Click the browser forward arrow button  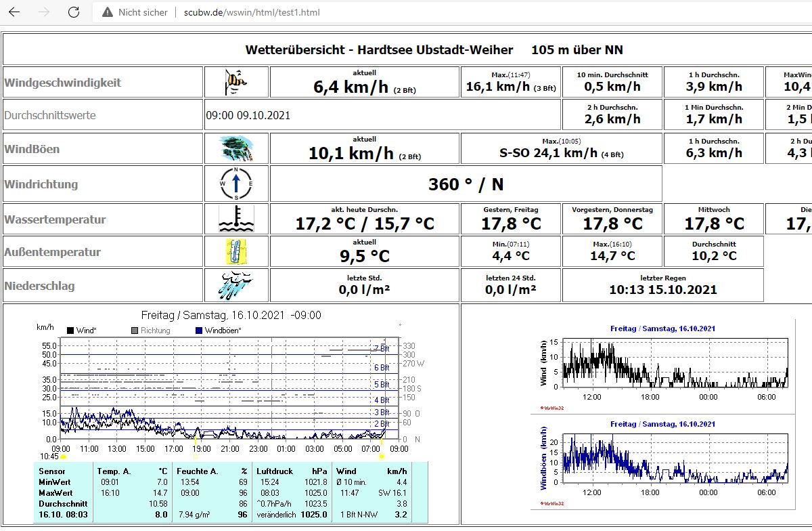point(44,12)
